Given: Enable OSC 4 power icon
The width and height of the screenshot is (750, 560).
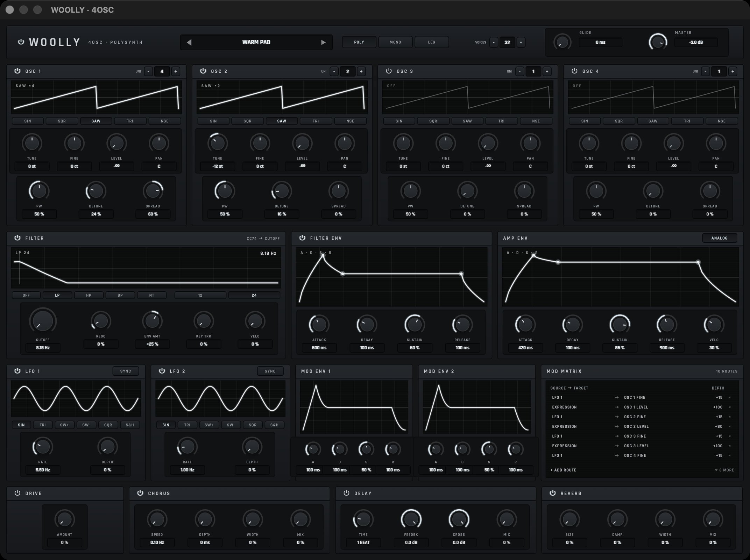Looking at the screenshot, I should click(574, 71).
